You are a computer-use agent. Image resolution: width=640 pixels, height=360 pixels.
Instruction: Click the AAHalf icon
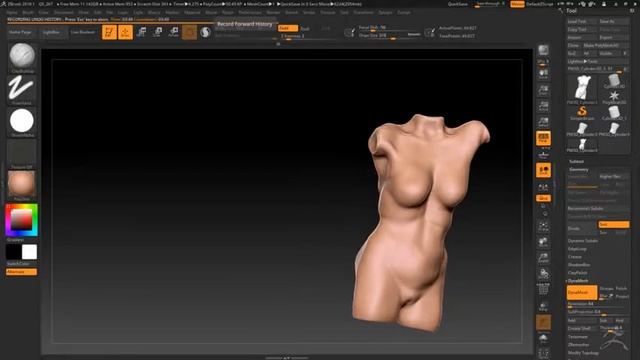543,122
